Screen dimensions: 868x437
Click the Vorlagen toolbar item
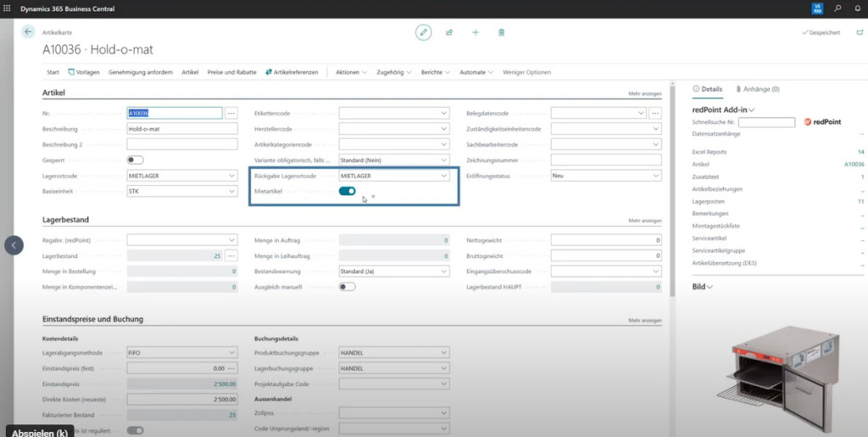[x=83, y=72]
